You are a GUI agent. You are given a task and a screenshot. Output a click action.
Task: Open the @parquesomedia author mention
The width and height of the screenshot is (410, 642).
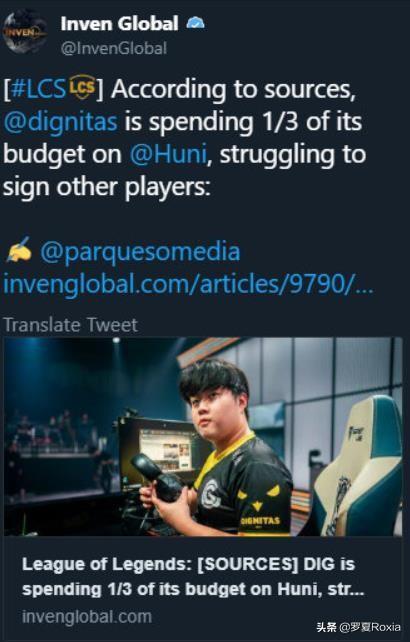click(140, 251)
